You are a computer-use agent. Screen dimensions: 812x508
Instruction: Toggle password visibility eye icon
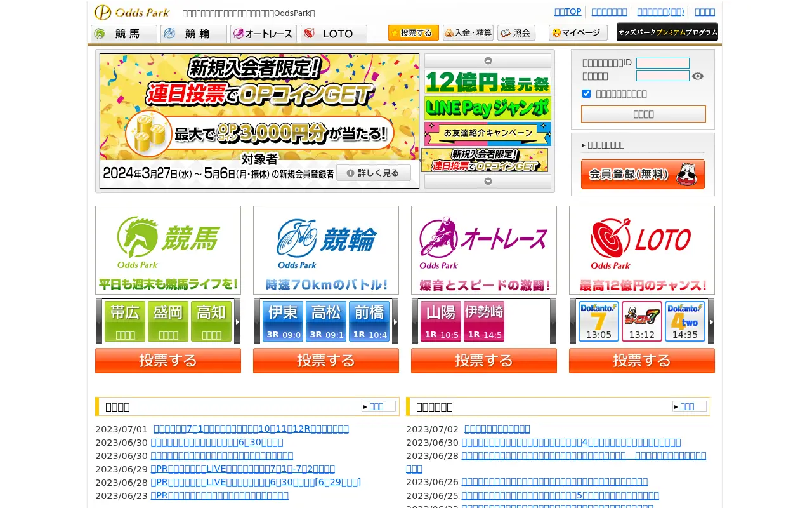pyautogui.click(x=698, y=76)
